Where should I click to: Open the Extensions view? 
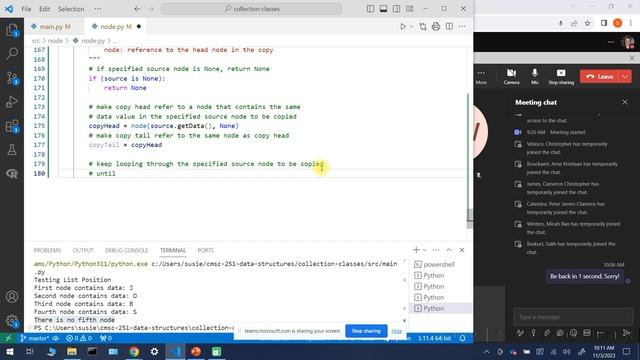[x=12, y=126]
